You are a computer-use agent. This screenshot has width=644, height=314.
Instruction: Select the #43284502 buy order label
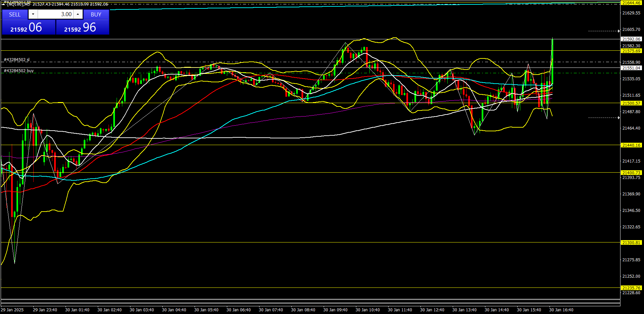(x=19, y=71)
